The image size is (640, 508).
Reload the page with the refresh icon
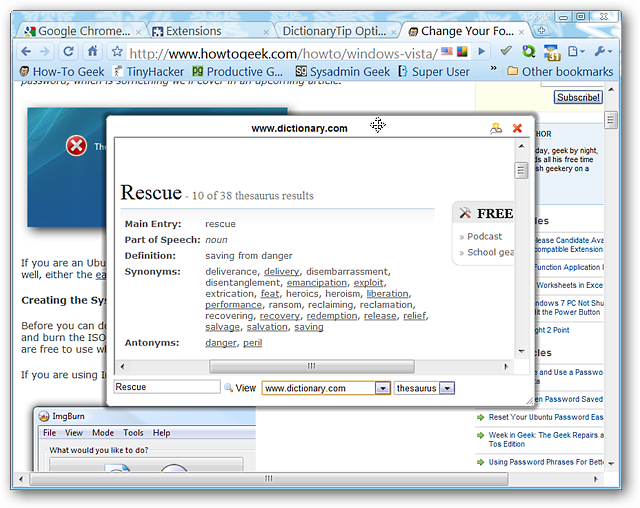click(69, 52)
